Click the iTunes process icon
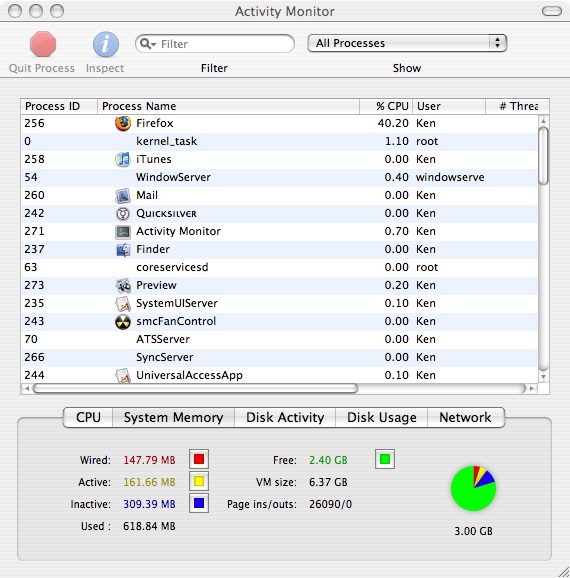 coord(123,159)
